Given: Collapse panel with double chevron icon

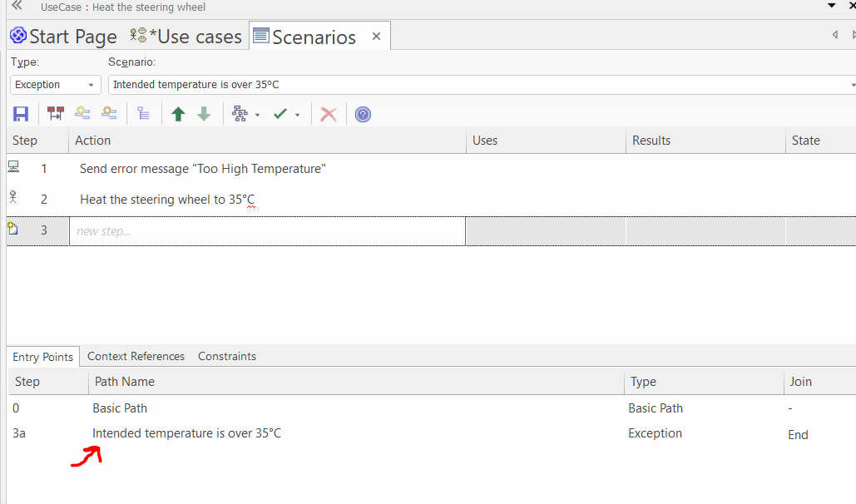Looking at the screenshot, I should coord(16,7).
